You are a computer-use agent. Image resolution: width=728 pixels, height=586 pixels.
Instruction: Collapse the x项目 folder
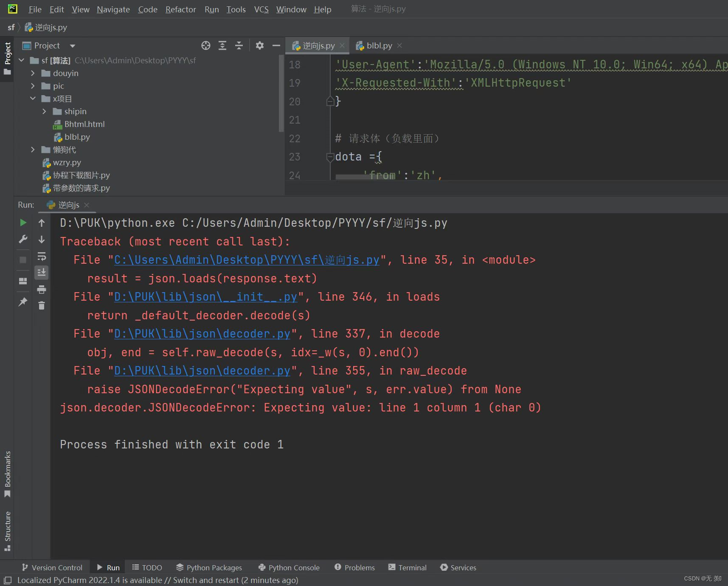33,99
